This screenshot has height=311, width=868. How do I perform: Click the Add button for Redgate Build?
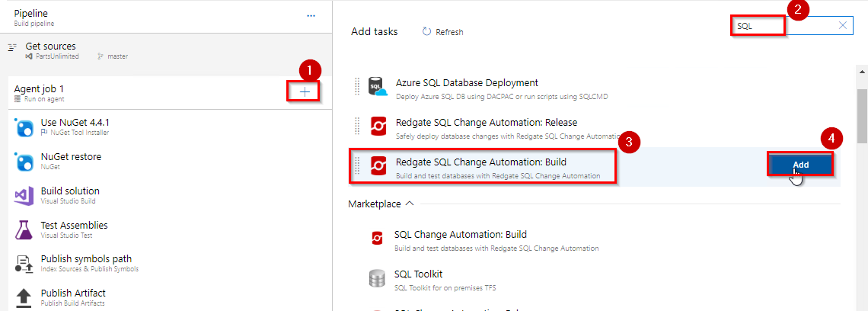point(800,165)
